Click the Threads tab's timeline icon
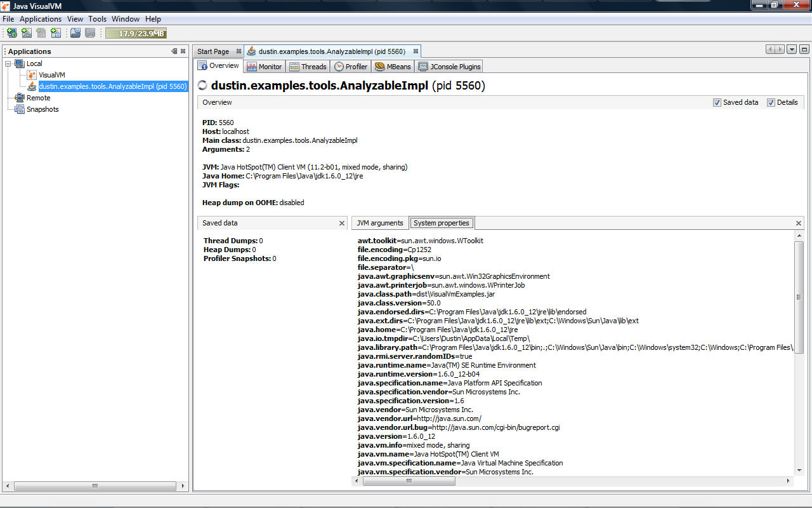 click(294, 67)
